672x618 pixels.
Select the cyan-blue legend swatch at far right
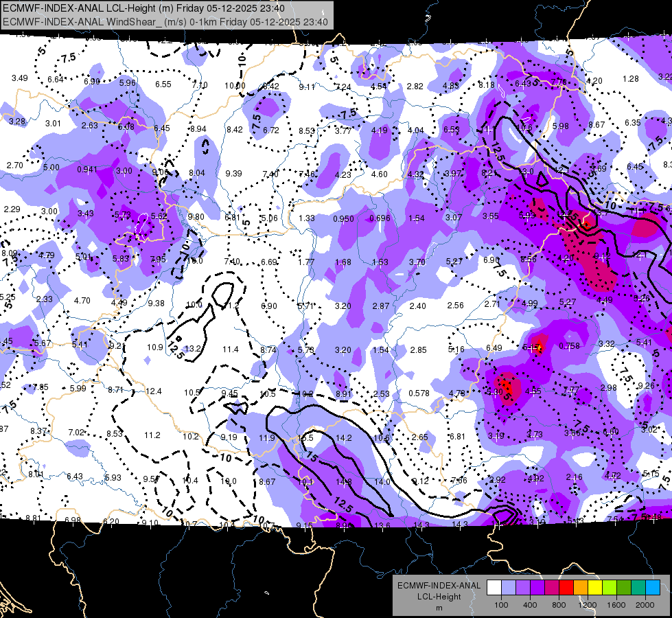653,588
